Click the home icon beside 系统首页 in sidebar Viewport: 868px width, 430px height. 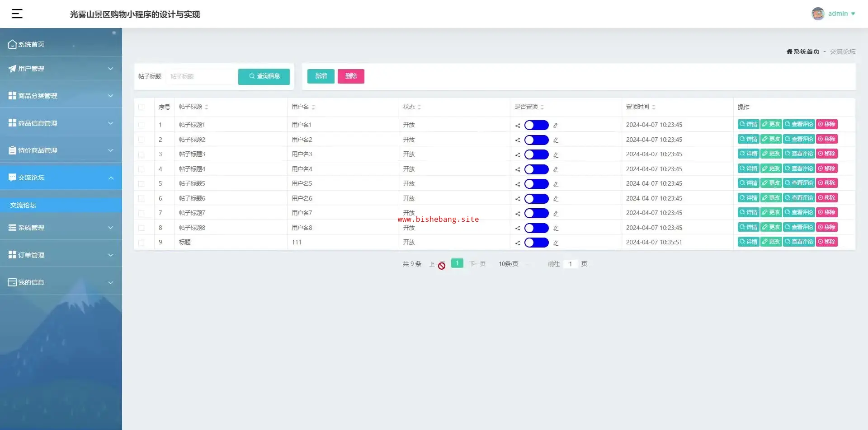click(12, 44)
